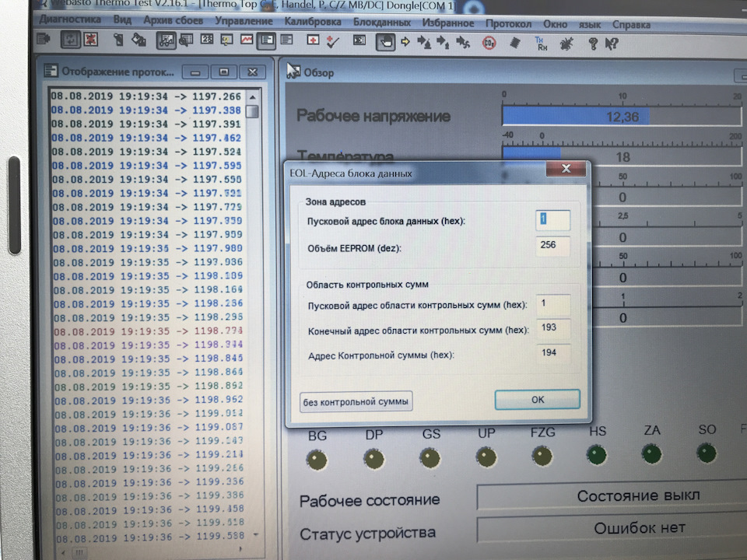The image size is (747, 560).
Task: Click the Адрес Контрольной суммы field 194
Action: click(x=553, y=353)
